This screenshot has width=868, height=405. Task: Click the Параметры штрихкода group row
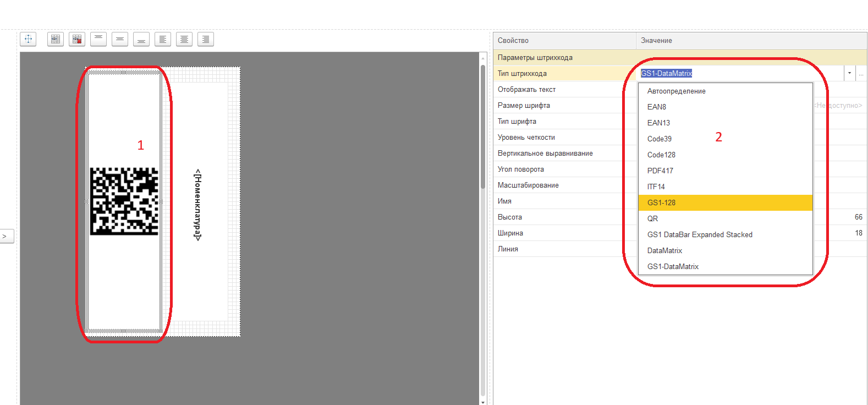tap(680, 58)
